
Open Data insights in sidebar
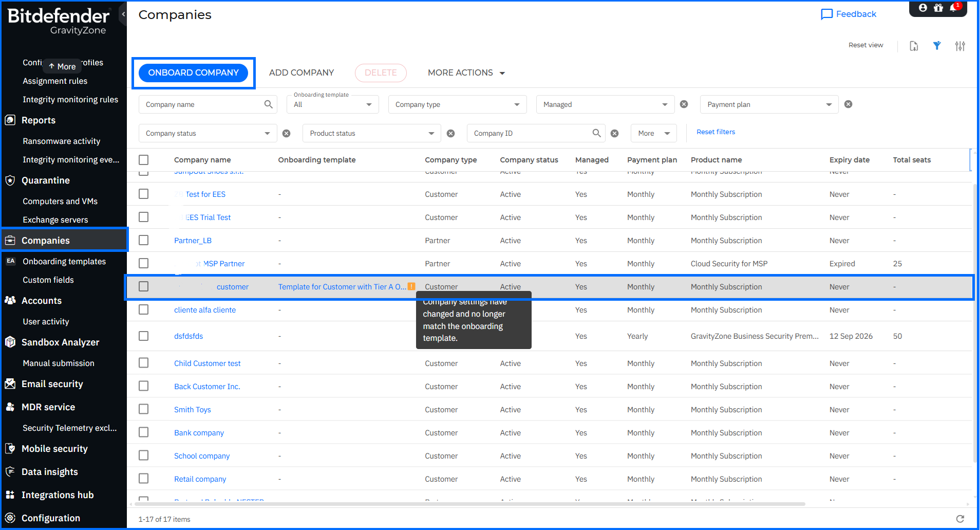(50, 472)
